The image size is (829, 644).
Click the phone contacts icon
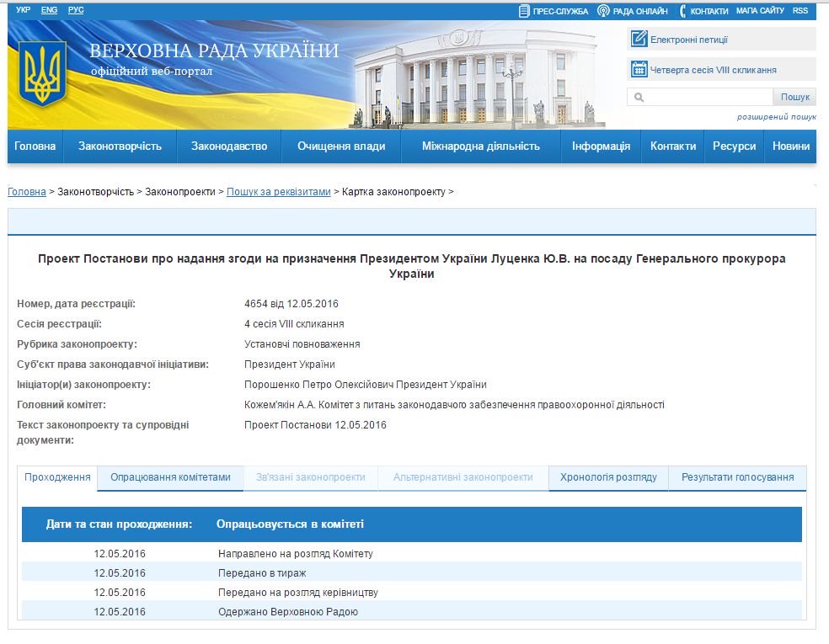tap(682, 11)
